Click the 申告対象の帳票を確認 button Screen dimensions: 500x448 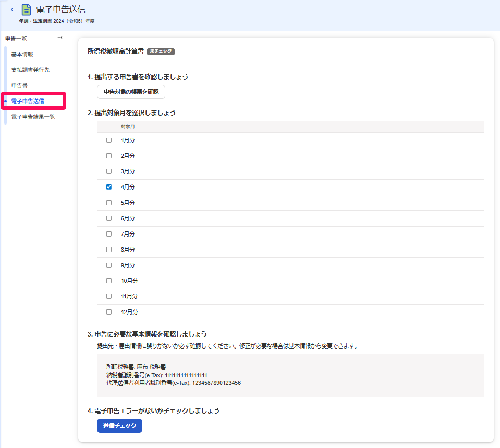click(x=131, y=92)
